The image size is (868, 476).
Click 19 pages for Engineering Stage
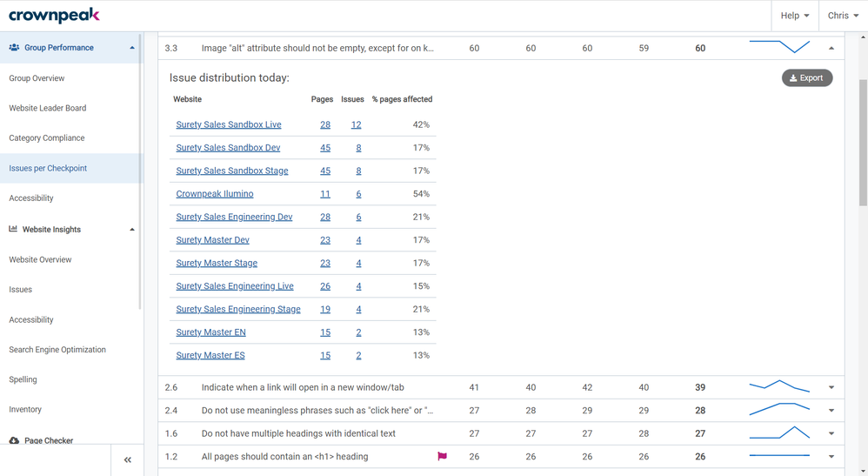point(325,309)
